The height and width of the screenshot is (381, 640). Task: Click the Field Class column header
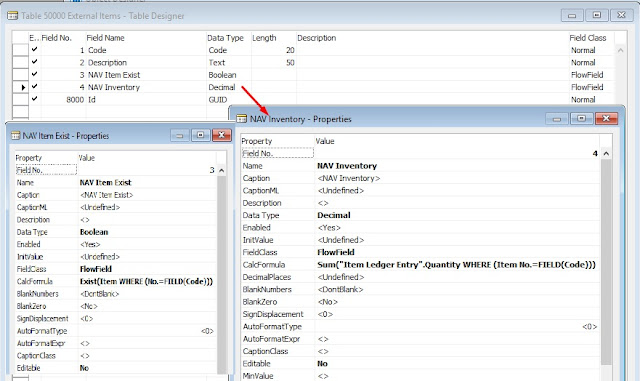click(x=588, y=38)
